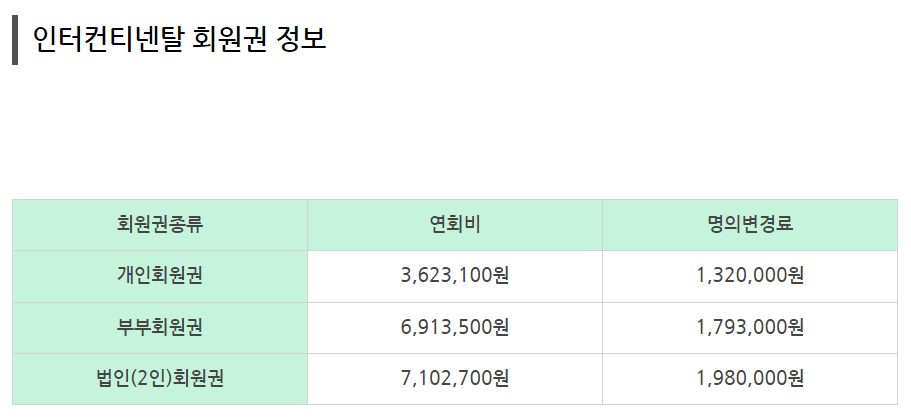Click the dark vertical bar beside the title
911x418 pixels.
[15, 40]
